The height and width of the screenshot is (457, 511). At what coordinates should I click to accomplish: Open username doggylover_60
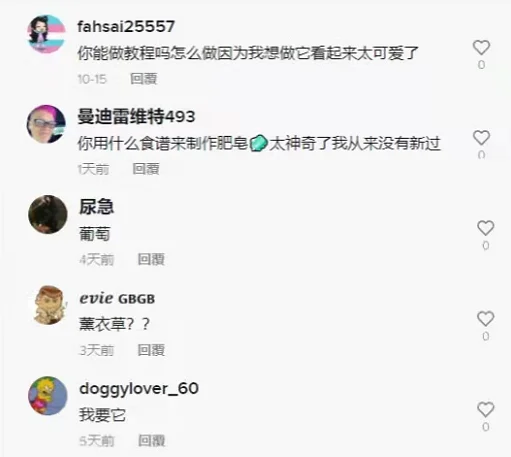click(x=139, y=389)
